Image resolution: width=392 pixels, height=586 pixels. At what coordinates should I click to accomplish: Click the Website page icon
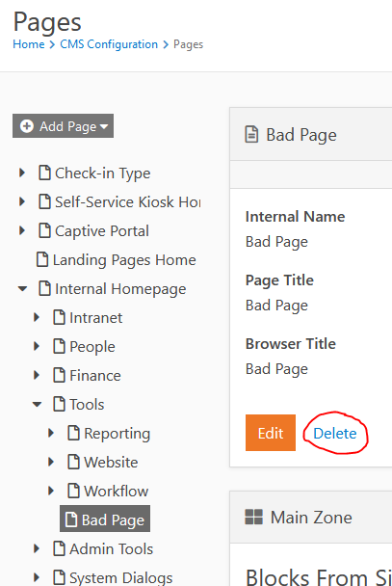pos(73,461)
